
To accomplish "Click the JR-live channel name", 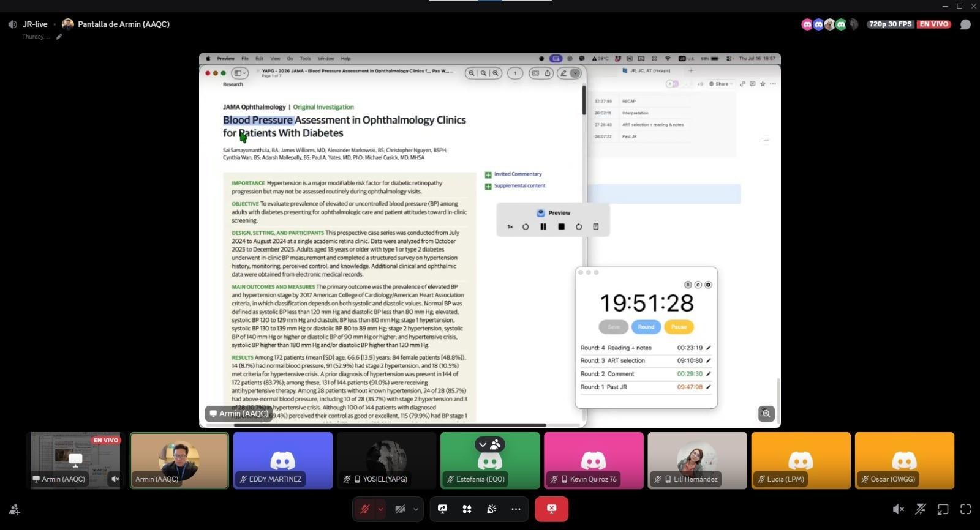I will (35, 24).
